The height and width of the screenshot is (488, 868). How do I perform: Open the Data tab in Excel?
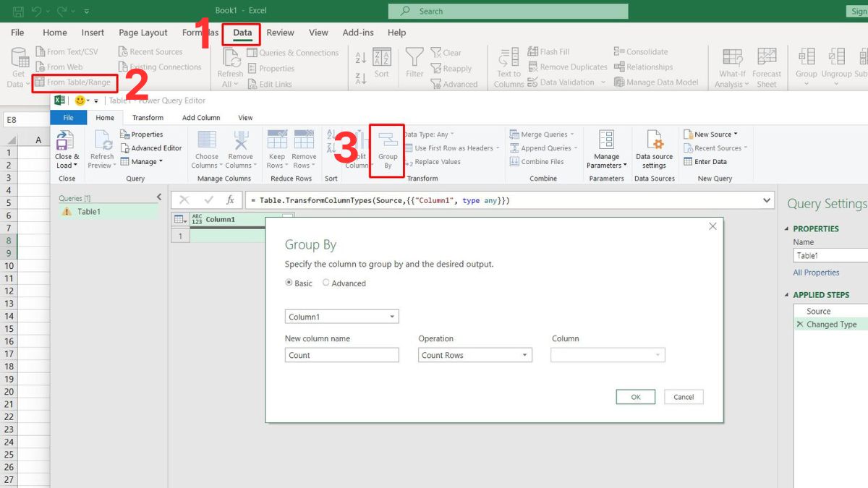click(x=242, y=33)
